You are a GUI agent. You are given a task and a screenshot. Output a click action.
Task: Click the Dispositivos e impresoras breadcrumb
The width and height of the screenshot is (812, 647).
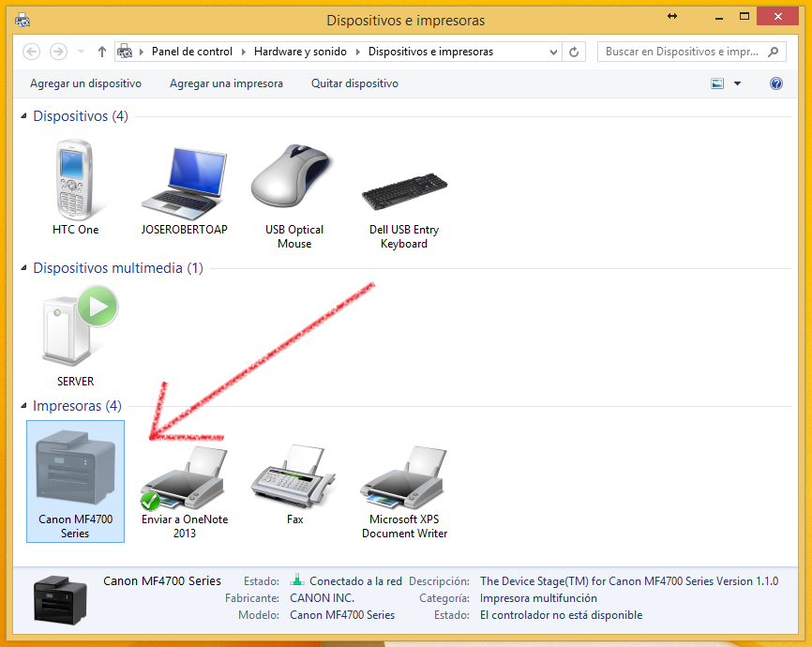click(431, 52)
